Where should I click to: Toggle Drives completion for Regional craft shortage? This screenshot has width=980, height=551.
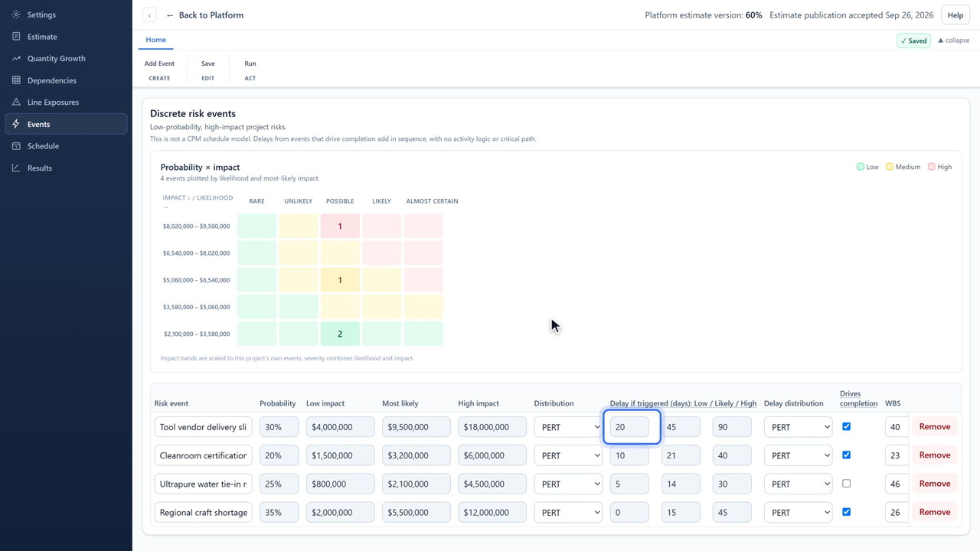pyautogui.click(x=846, y=512)
